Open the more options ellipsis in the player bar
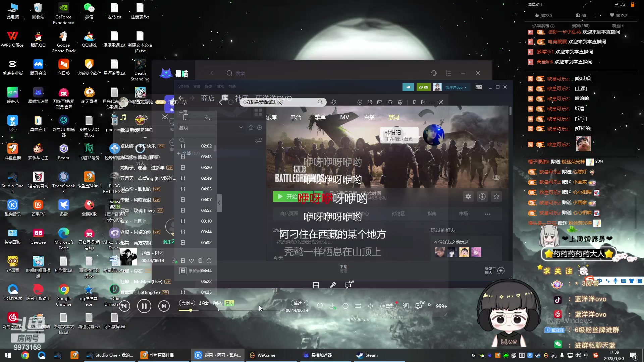This screenshot has height=362, width=644. click(x=345, y=306)
